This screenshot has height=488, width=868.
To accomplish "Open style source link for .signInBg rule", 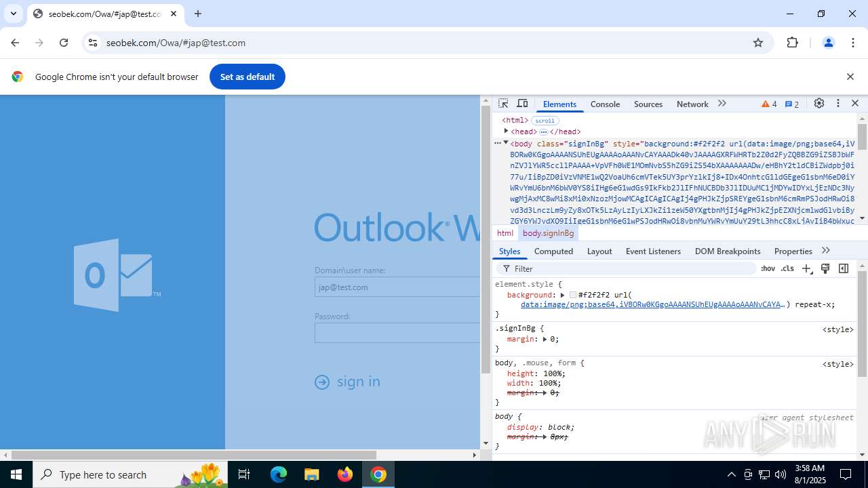I will point(837,329).
